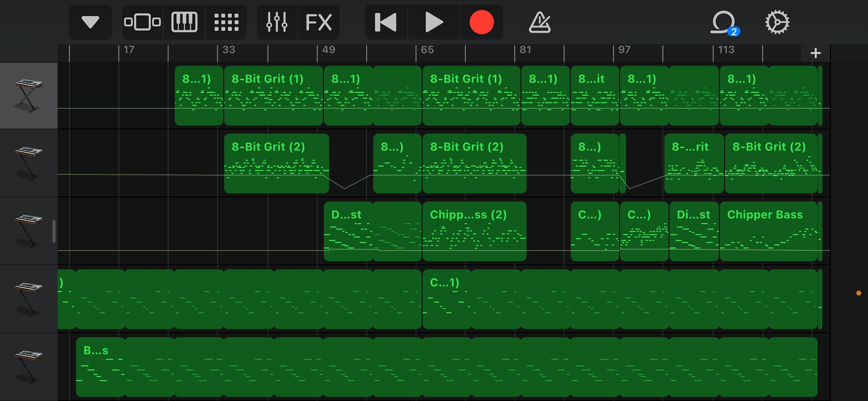Screen dimensions: 868x401
Task: Select the Chipper Bass region
Action: (x=769, y=231)
